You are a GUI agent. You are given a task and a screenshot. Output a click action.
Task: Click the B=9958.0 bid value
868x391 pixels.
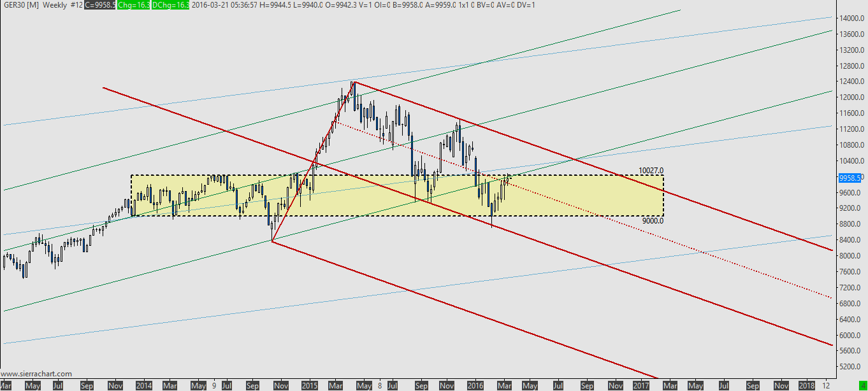[x=407, y=5]
